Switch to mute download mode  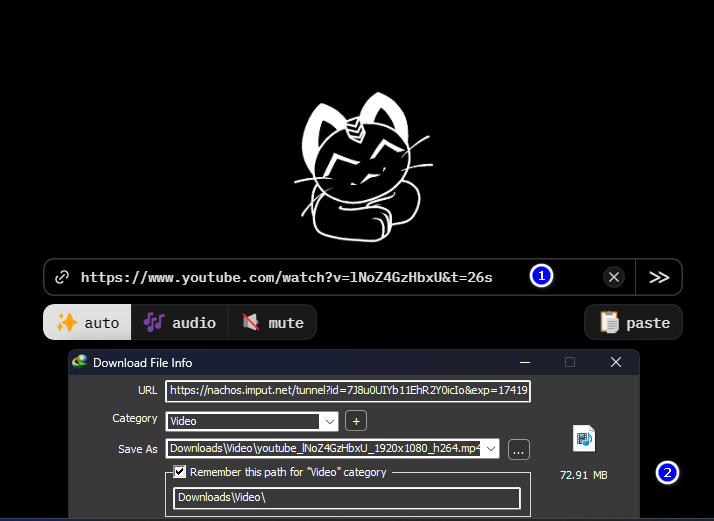click(272, 322)
